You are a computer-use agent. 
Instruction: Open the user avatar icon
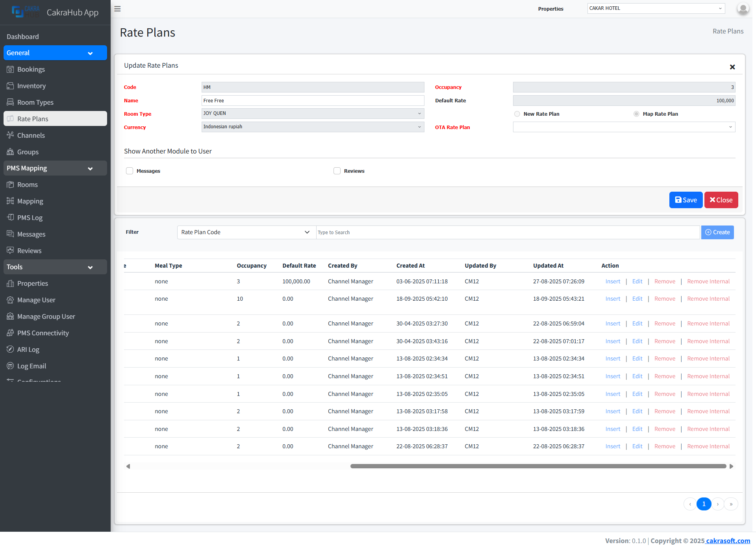click(x=743, y=9)
